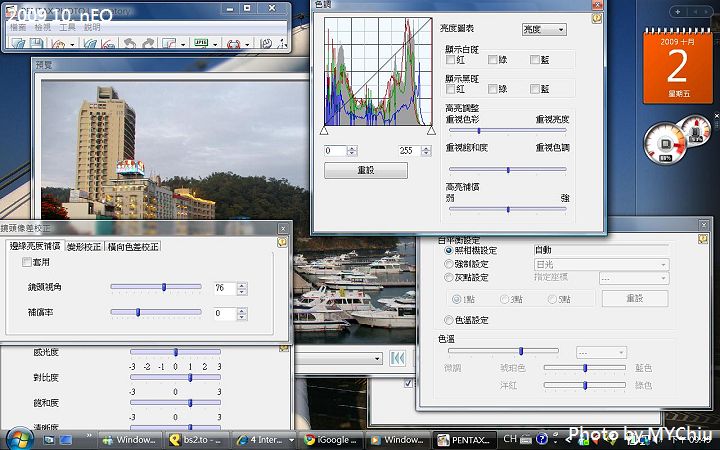
Task: Open a file via the toolbar folder icon
Action: (x=17, y=44)
